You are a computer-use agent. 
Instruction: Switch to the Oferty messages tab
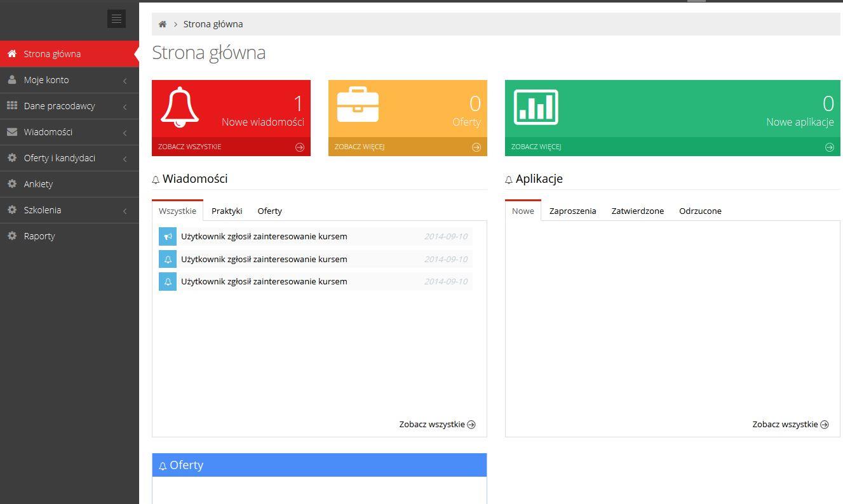270,211
